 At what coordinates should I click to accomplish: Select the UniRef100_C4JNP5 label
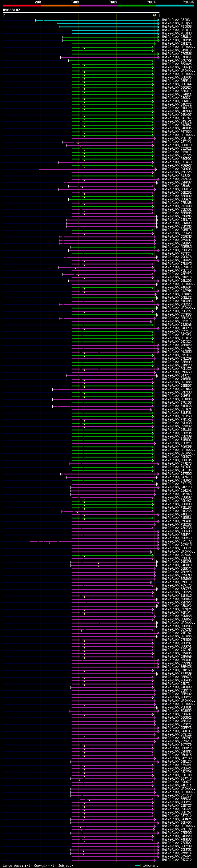click(x=177, y=819)
